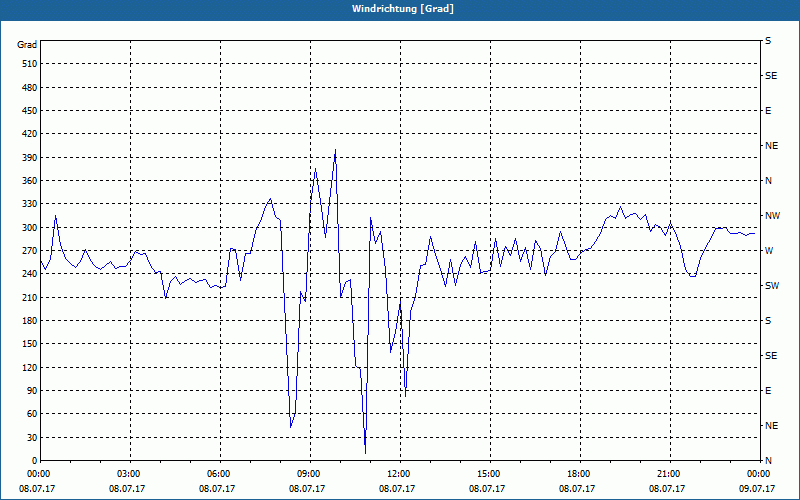800x500 pixels.
Task: Select the 330 degree label
Action: (x=30, y=204)
